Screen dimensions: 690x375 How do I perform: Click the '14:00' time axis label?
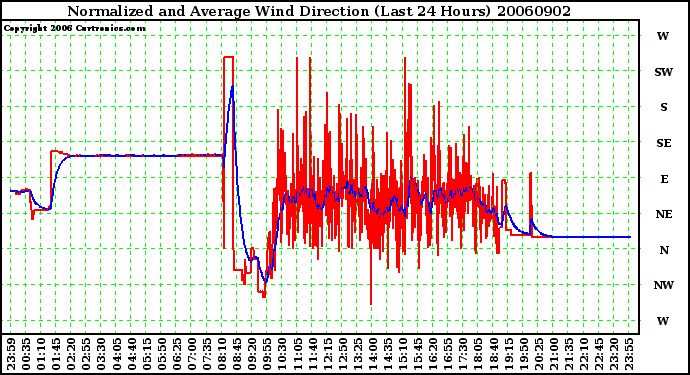[372, 354]
